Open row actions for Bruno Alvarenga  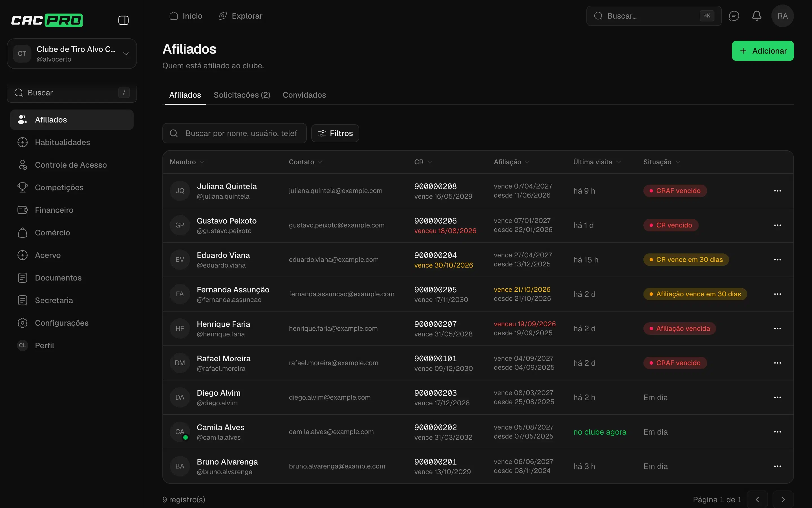click(777, 466)
